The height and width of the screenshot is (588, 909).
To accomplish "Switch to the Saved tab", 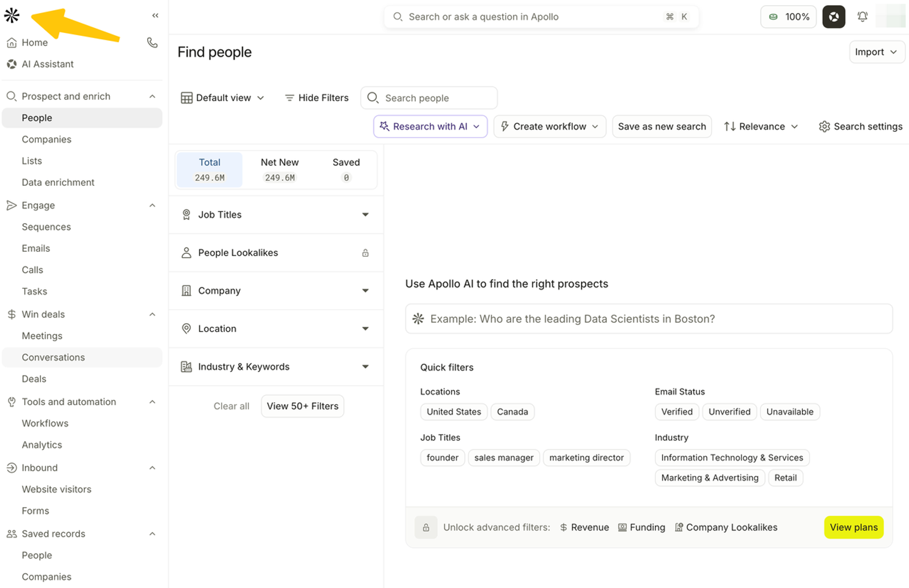I will (346, 169).
